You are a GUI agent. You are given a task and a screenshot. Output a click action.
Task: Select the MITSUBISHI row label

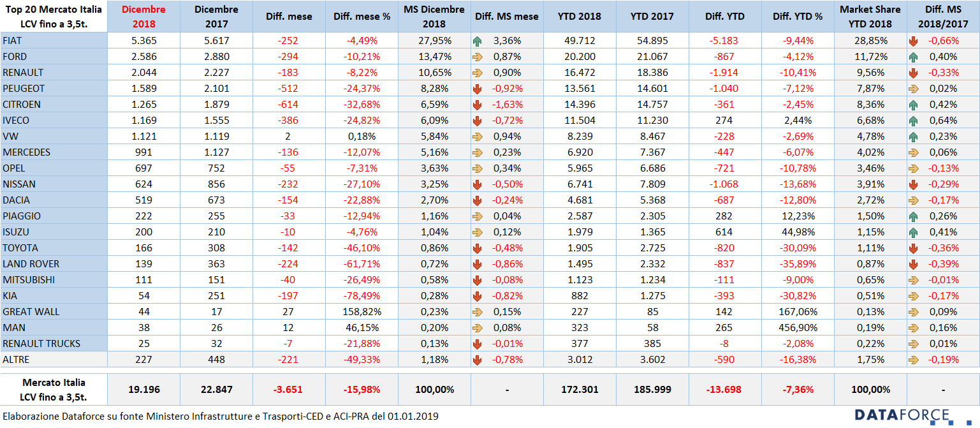(54, 280)
